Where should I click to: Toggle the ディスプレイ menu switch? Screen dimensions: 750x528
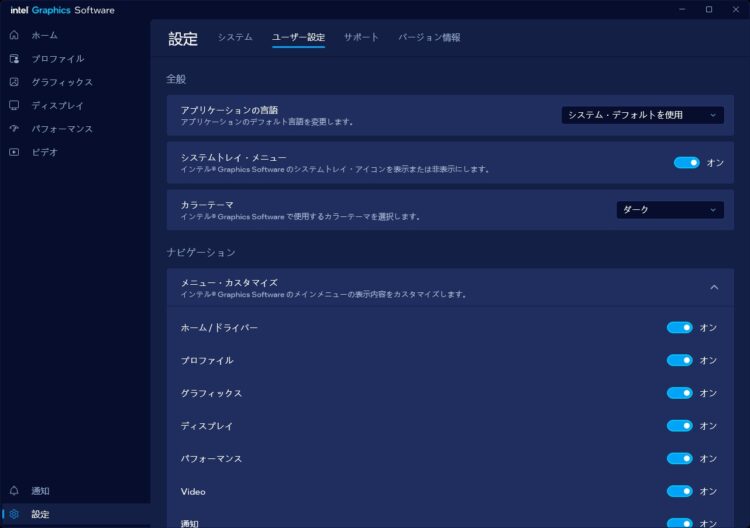point(680,426)
